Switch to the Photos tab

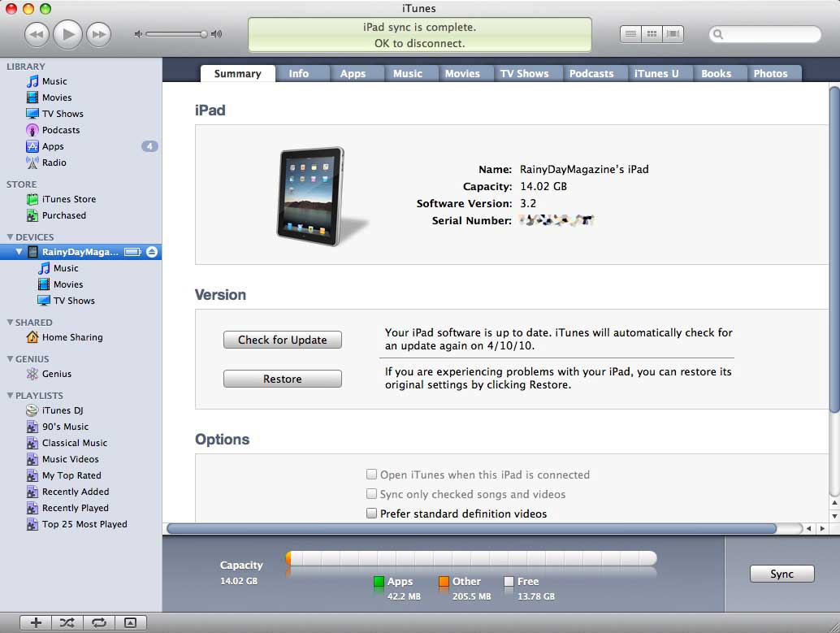[x=771, y=73]
